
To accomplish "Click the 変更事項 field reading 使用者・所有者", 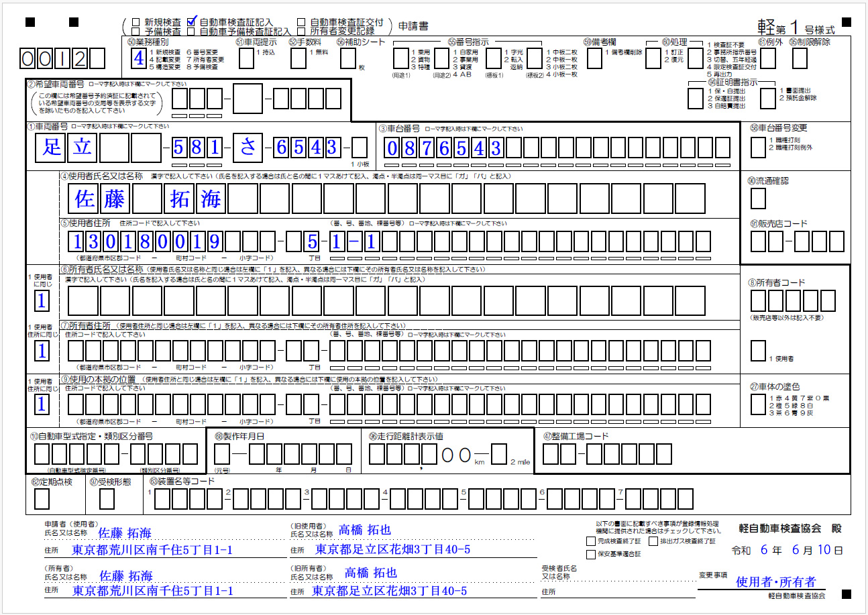I will pos(775,581).
